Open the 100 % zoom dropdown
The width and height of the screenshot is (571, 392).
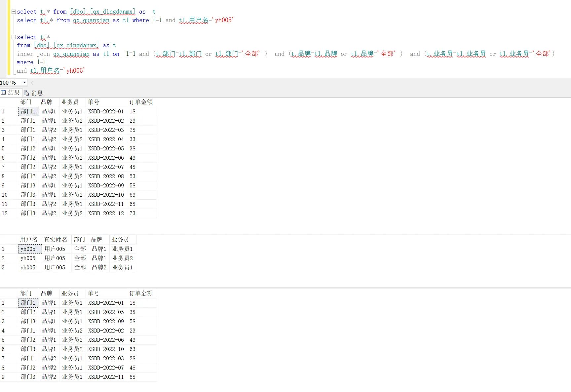[24, 83]
